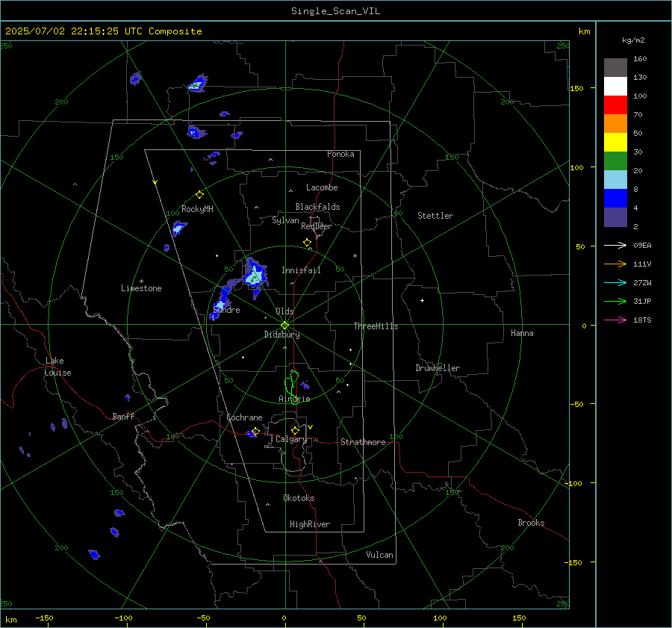Click the Lacombe city label

tap(322, 187)
